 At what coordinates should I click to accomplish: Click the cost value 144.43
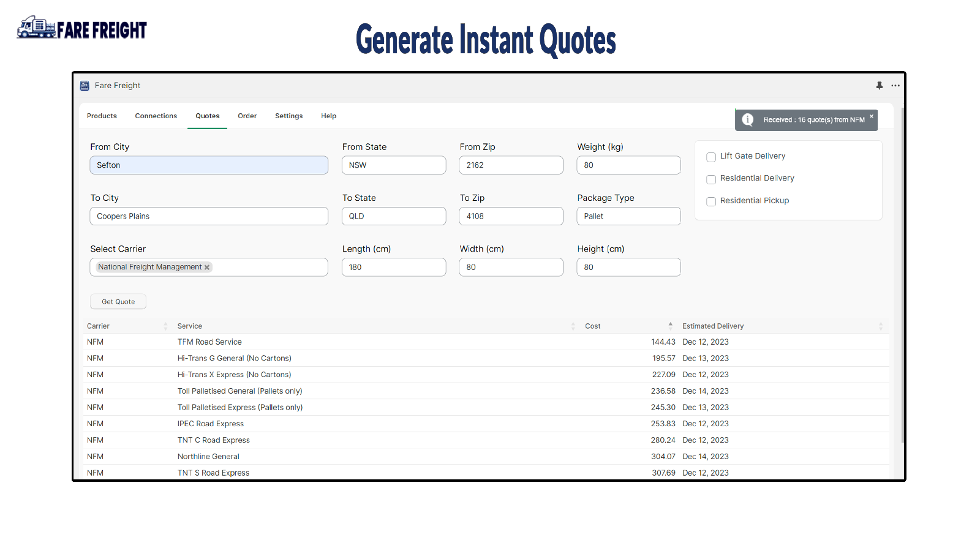coord(663,342)
